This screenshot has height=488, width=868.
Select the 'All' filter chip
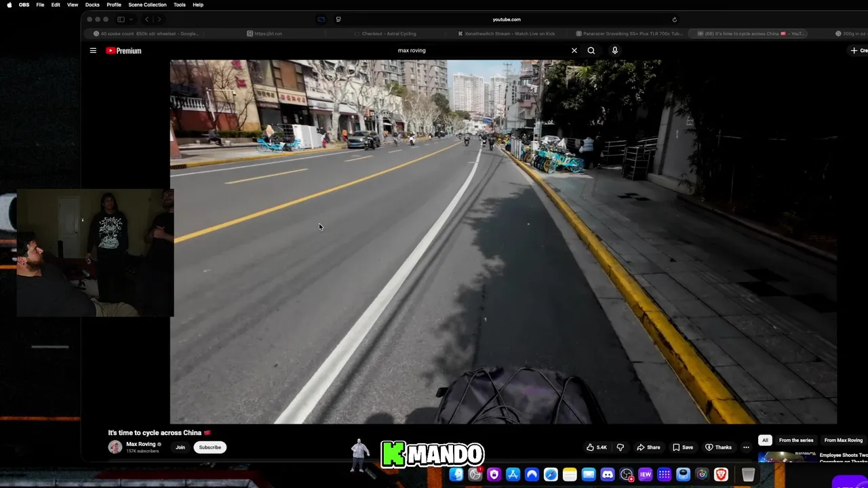click(765, 440)
